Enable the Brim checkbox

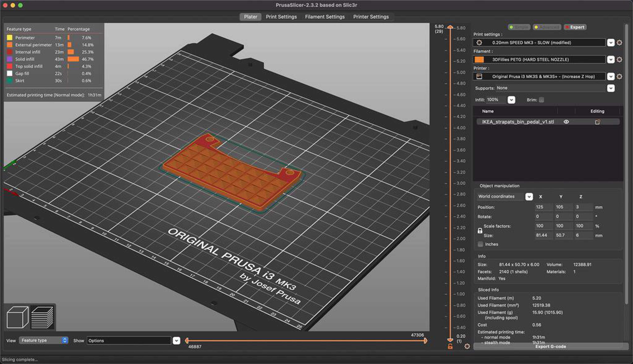542,100
